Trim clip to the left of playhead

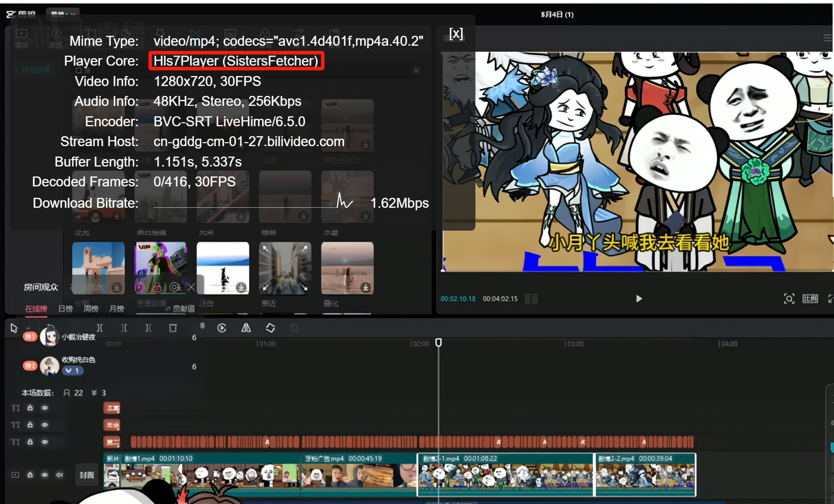(x=124, y=328)
